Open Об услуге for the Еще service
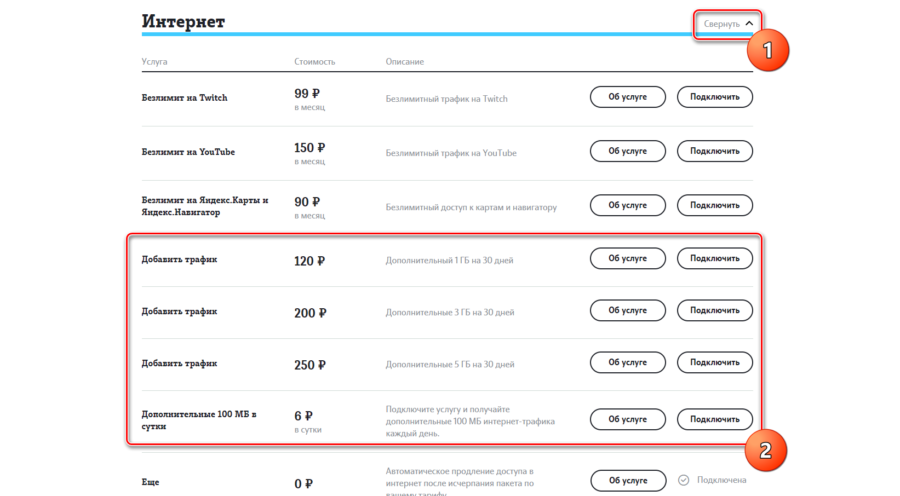Screen dimensions: 900x496 tap(628, 480)
